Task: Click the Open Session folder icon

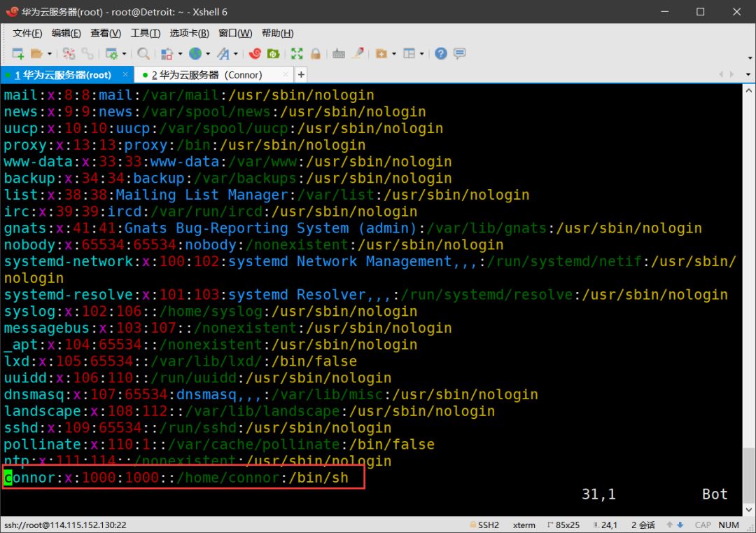Action: coord(36,53)
